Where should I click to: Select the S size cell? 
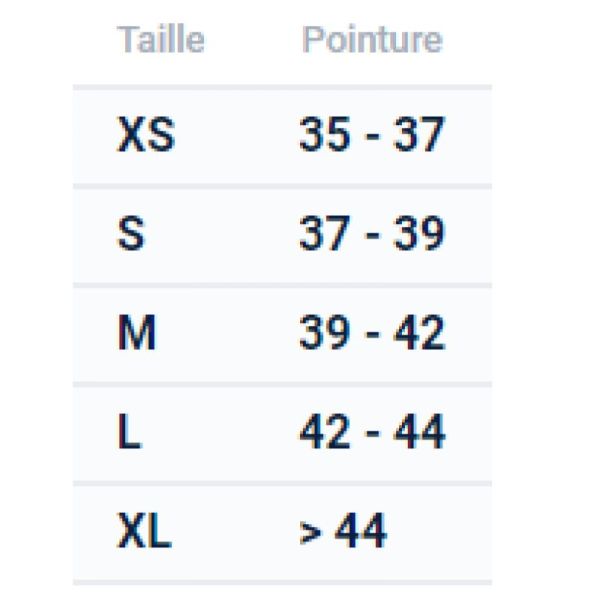[x=131, y=233]
